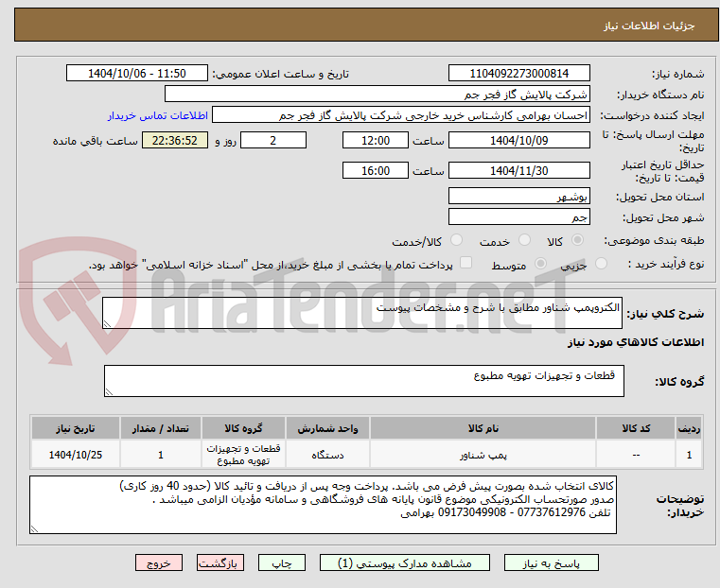Click the جزئیات اطلاعات نیاز page title

click(x=649, y=26)
